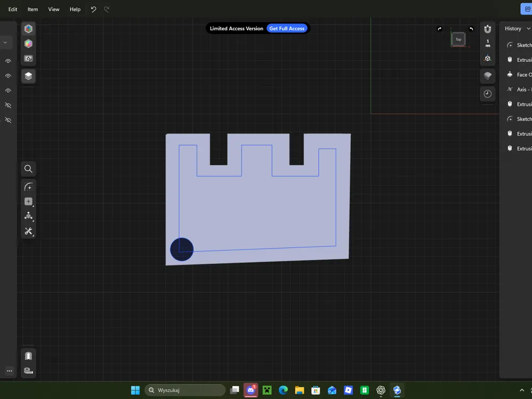Open ChatGPT from the taskbar
Screen dimensions: 532x399
coord(381,390)
